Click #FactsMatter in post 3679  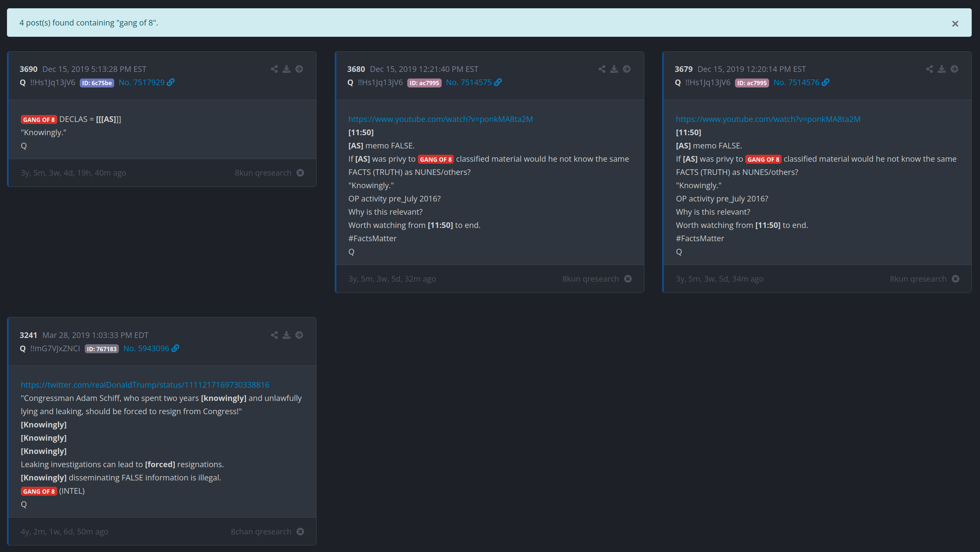pos(700,238)
